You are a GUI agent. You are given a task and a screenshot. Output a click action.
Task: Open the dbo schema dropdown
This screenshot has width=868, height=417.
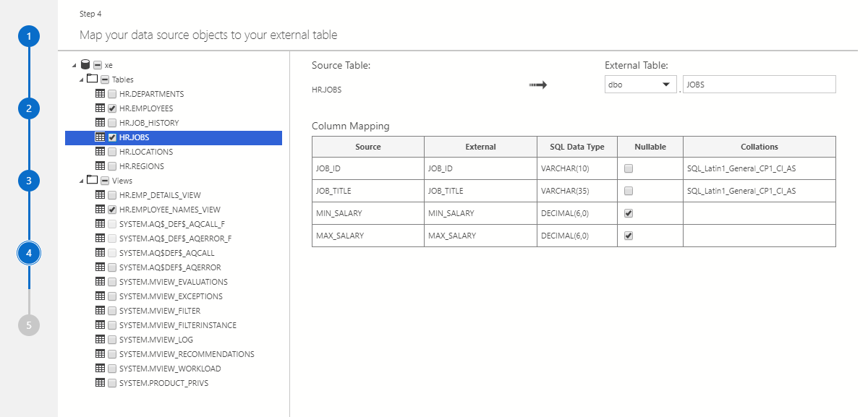click(x=667, y=84)
